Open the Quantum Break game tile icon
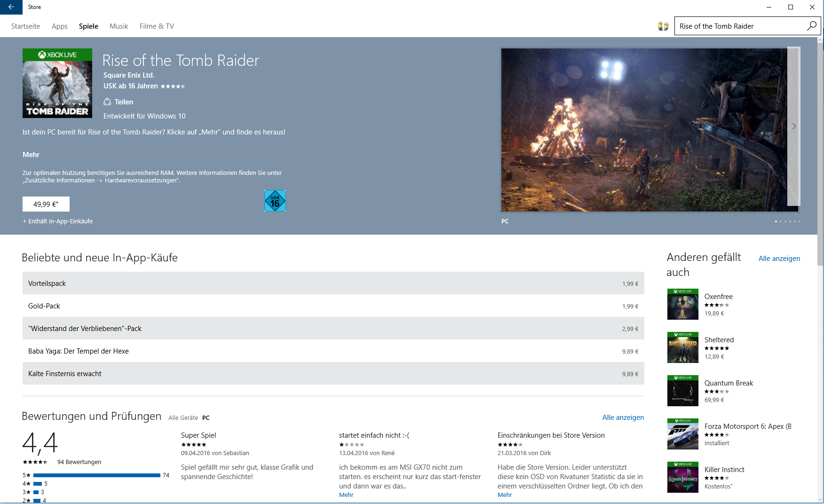Screen dimensions: 824x504 [683, 391]
